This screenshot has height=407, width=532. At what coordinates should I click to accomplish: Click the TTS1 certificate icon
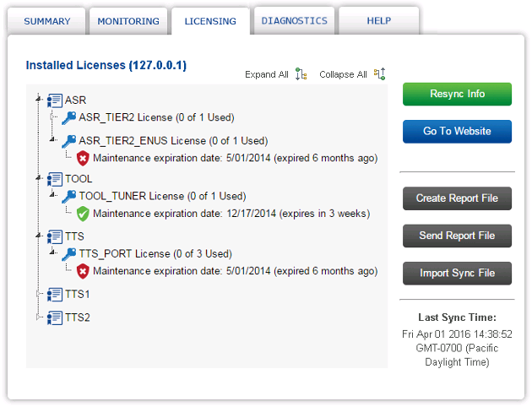(x=55, y=295)
